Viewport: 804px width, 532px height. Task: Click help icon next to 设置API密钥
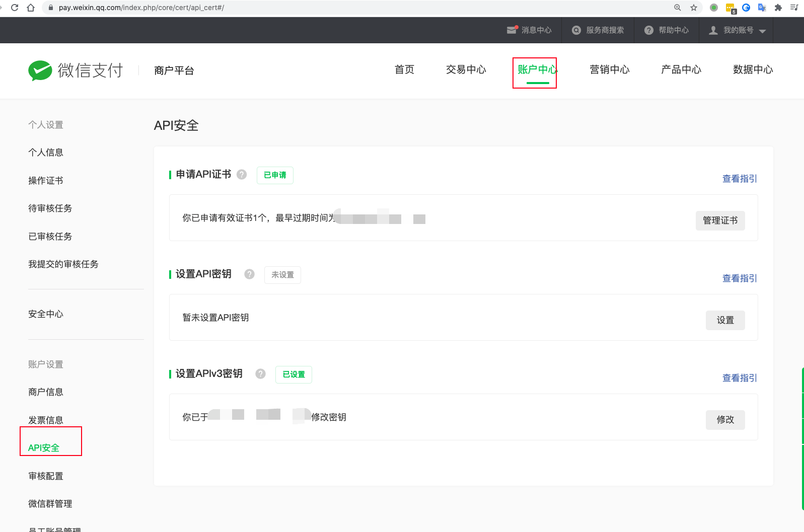249,274
